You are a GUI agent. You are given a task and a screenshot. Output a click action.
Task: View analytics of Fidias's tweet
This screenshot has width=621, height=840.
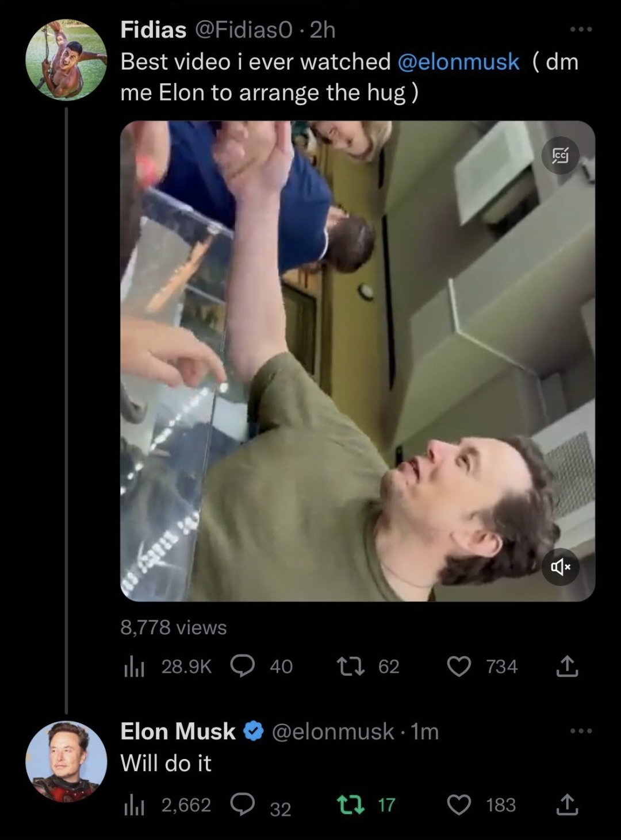(x=133, y=666)
